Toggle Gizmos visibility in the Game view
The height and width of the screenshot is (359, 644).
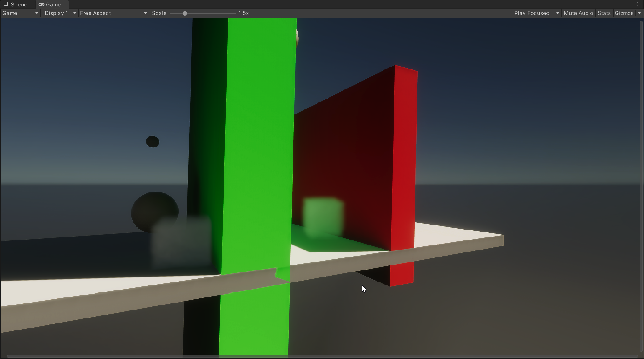click(624, 13)
